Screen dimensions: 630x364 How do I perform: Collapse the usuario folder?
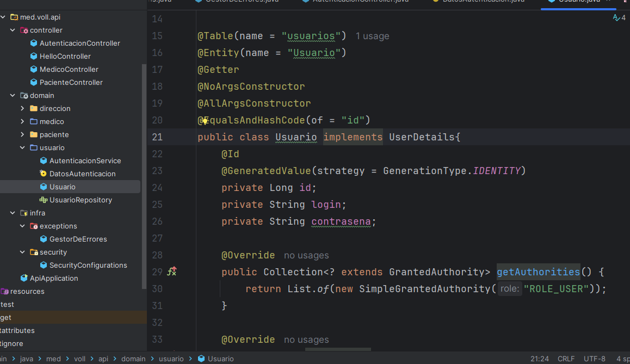pos(22,148)
